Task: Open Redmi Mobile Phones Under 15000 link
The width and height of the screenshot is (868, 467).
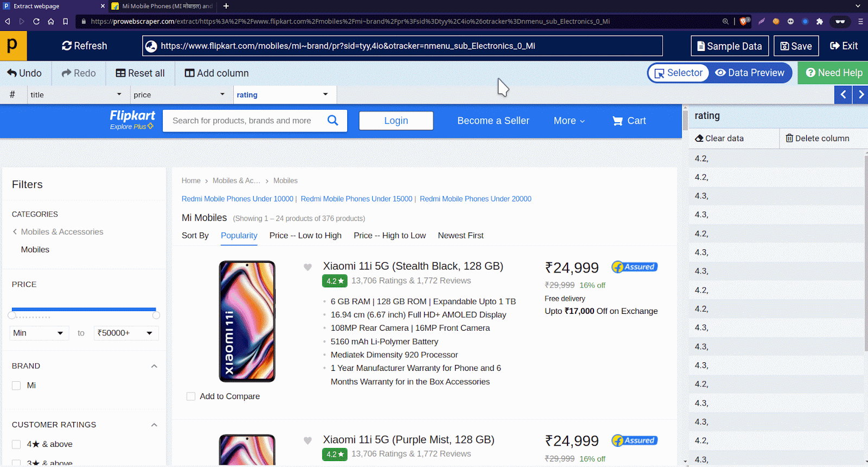Action: coord(356,199)
